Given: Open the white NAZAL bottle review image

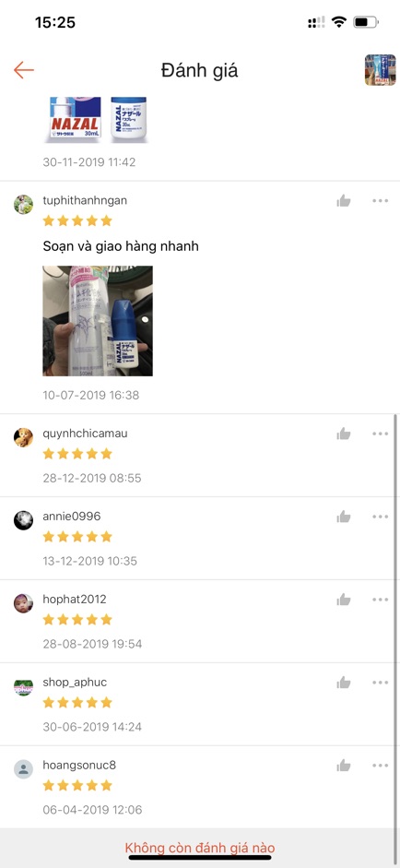Looking at the screenshot, I should [128, 120].
